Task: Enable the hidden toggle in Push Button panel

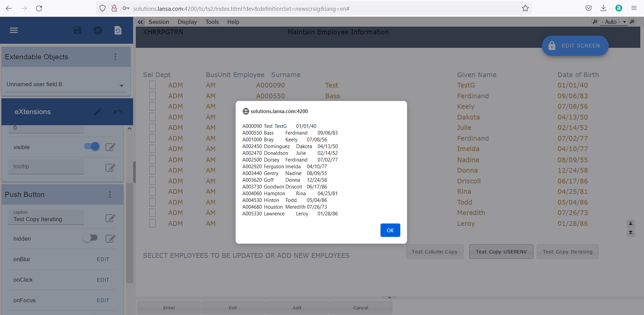Action: pos(90,238)
